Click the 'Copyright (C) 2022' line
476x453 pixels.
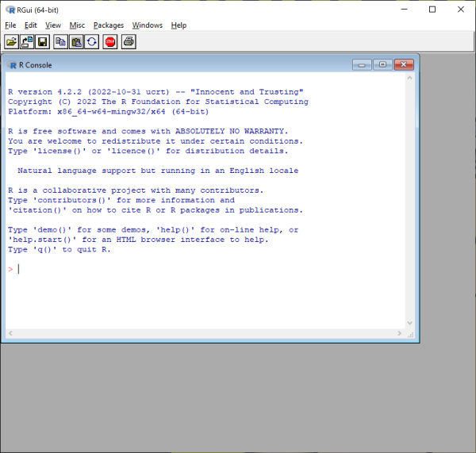pyautogui.click(x=158, y=102)
